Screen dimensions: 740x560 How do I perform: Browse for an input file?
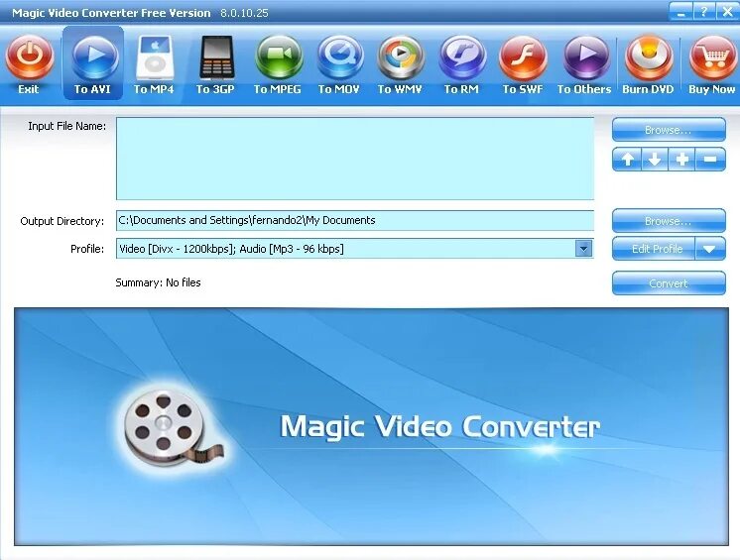coord(669,130)
